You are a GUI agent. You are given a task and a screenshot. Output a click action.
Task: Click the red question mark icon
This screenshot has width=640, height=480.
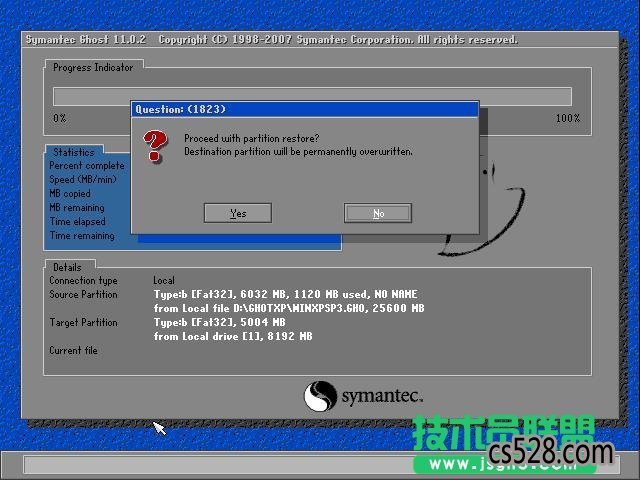pos(155,146)
